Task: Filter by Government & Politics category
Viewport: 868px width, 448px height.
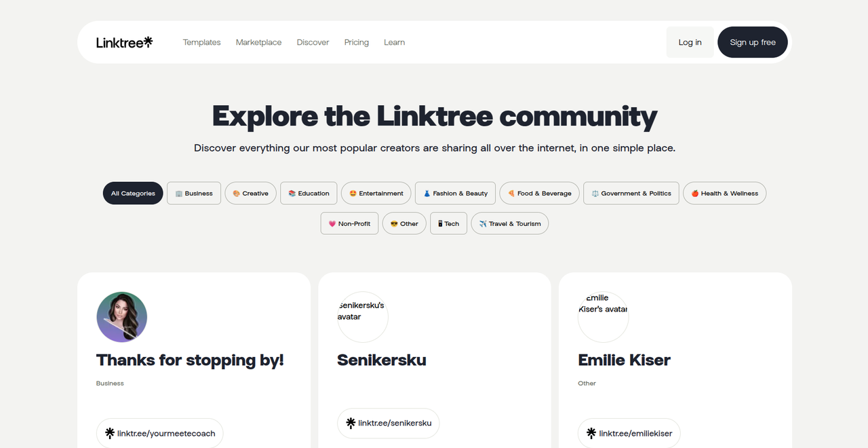Action: [631, 193]
